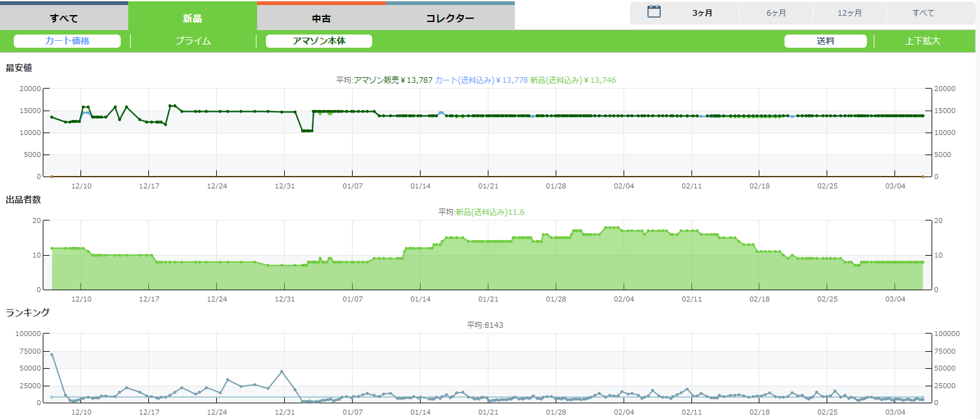Change the period to 6ヶ月

coord(776,13)
